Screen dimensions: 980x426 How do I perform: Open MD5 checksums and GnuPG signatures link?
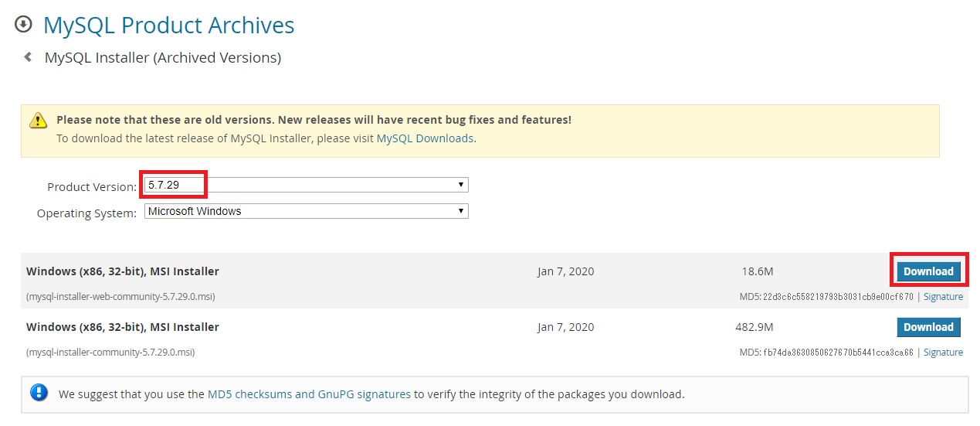(309, 394)
